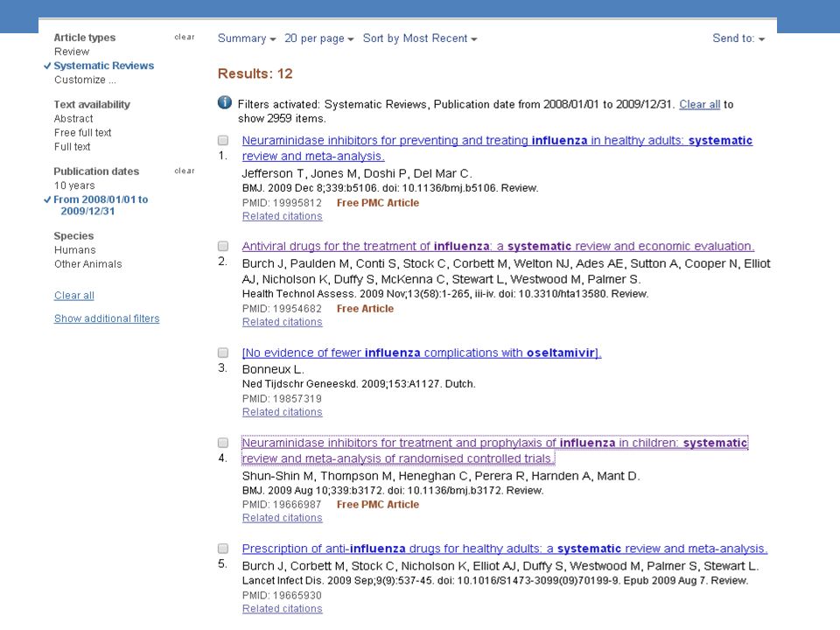Screen dimensions: 840x630
Task: Clear the Article types filter
Action: pos(185,37)
